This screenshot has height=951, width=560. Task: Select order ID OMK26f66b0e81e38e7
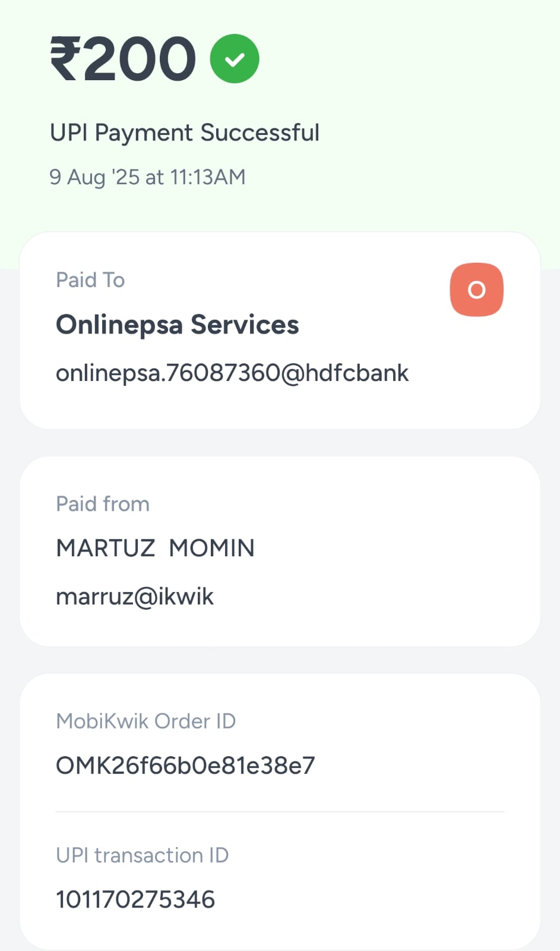click(185, 766)
